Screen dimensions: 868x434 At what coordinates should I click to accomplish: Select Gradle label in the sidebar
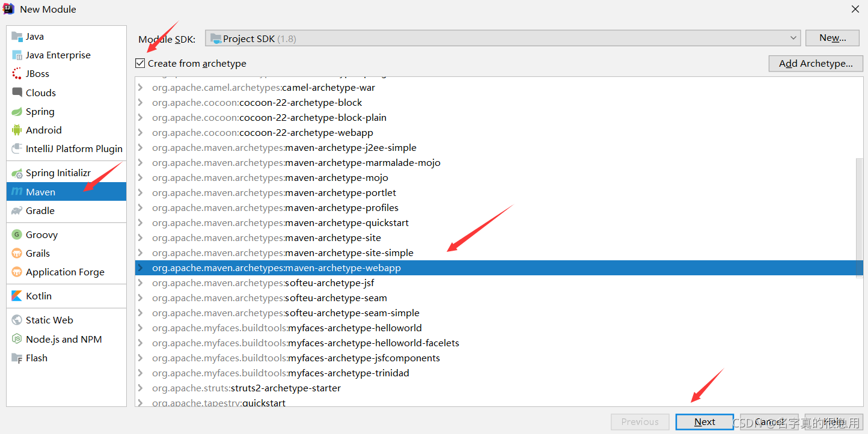[40, 211]
